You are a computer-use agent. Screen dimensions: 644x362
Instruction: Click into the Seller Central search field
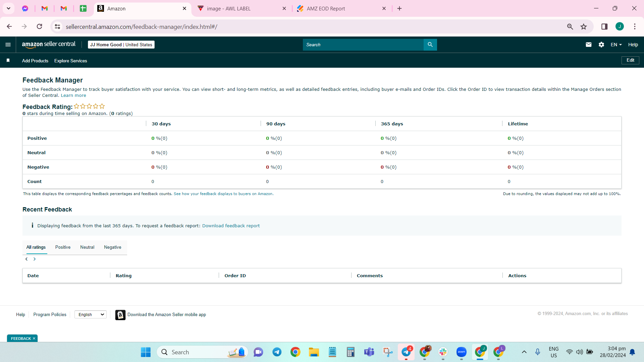(363, 45)
